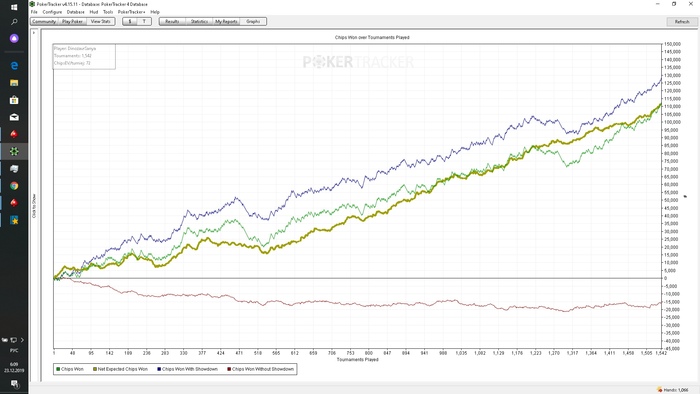
Task: Click the -45,000 y-axis value
Action: 673,348
